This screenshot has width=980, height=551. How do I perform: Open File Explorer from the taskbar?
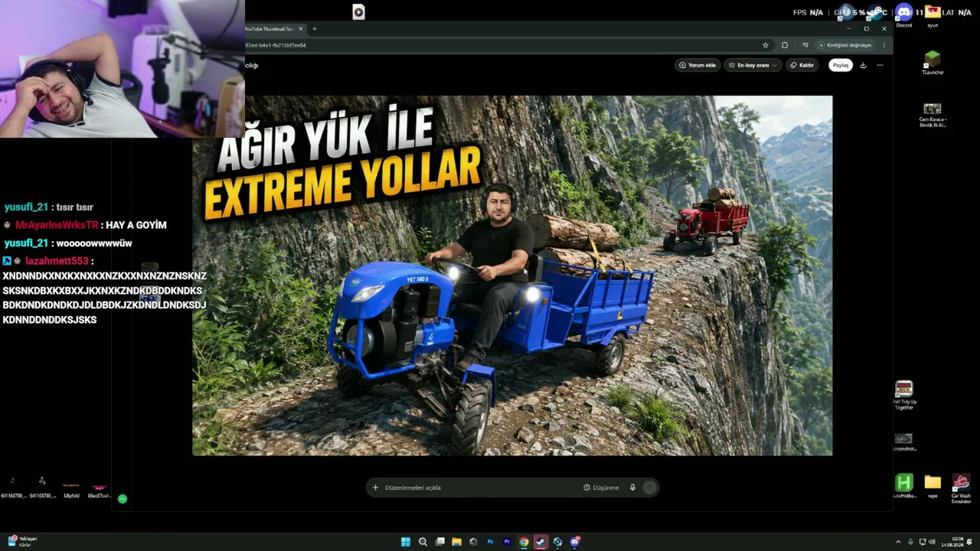[456, 542]
